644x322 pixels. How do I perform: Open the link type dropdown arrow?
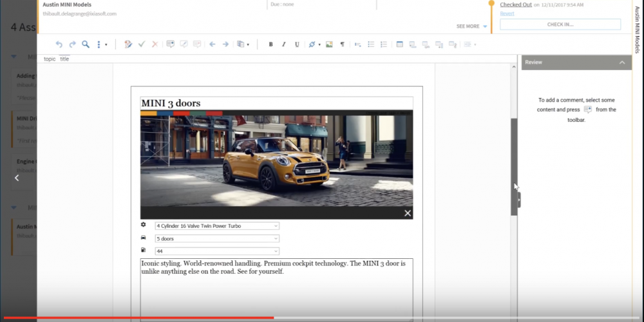(x=319, y=44)
